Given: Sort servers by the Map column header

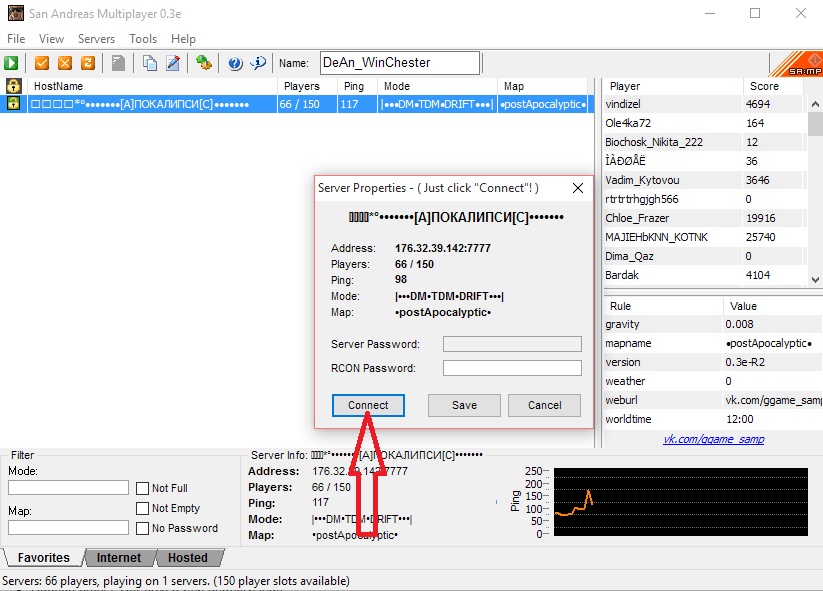Looking at the screenshot, I should [542, 86].
